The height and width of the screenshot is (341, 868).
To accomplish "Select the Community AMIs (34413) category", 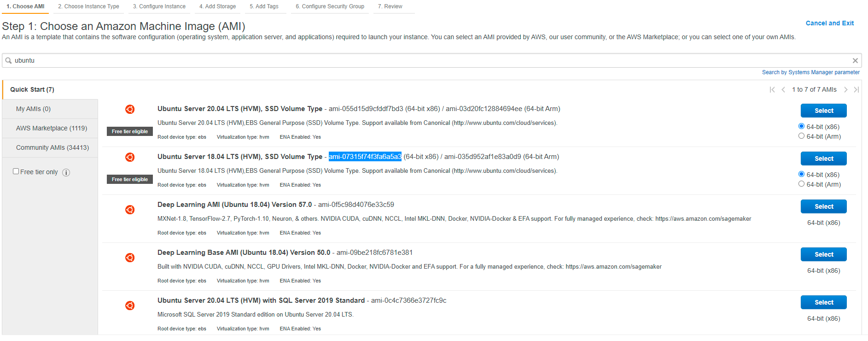I will (x=50, y=147).
